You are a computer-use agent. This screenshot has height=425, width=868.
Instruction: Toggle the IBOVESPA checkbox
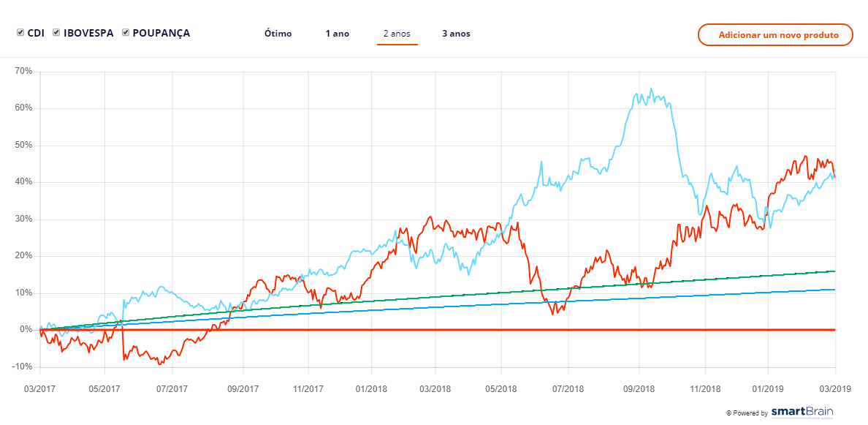[56, 33]
